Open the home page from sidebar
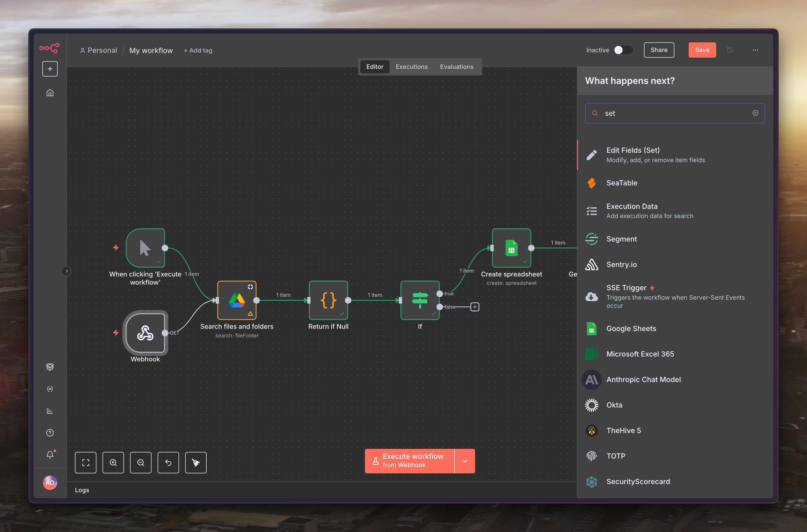This screenshot has width=807, height=532. [x=50, y=93]
